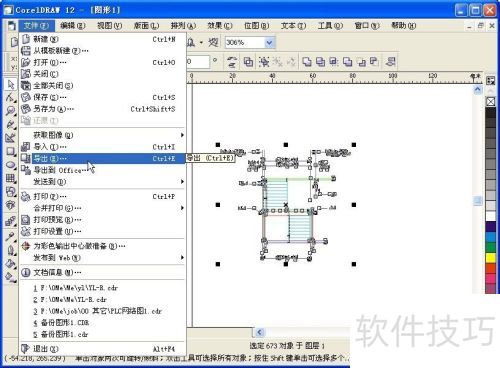The image size is (500, 368).
Task: Click vertical scrollbar up arrow
Action: click(x=478, y=89)
